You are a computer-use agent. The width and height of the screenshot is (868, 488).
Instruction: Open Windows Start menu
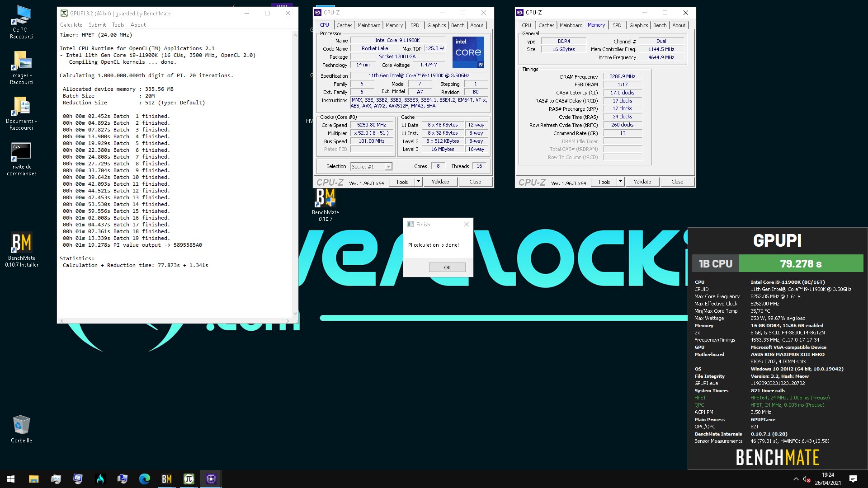pos(11,479)
